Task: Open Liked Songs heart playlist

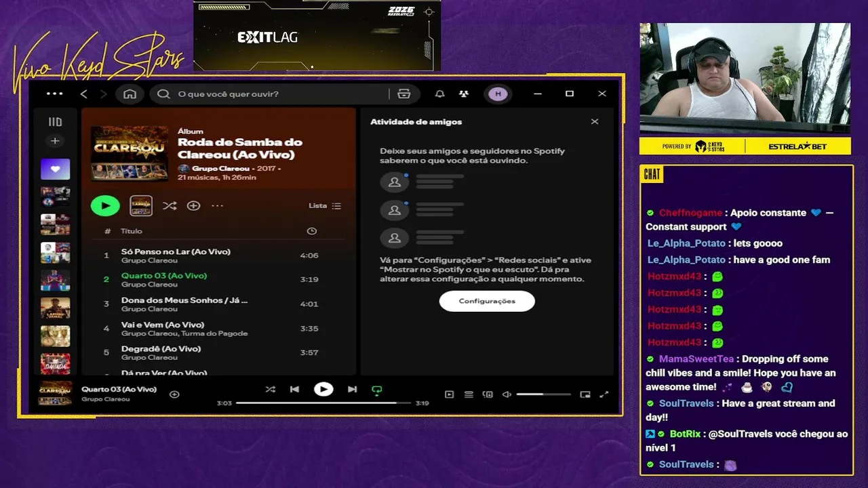Action: (x=55, y=169)
